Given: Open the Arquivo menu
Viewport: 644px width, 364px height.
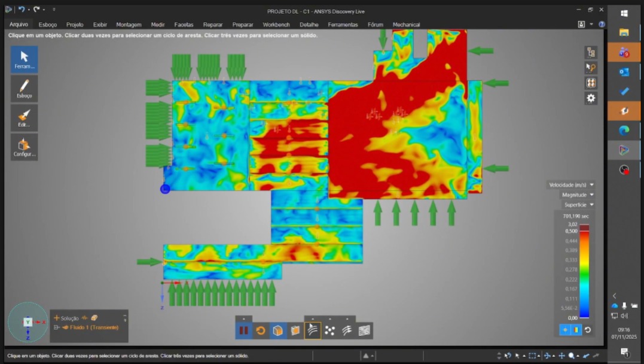Looking at the screenshot, I should (x=19, y=25).
